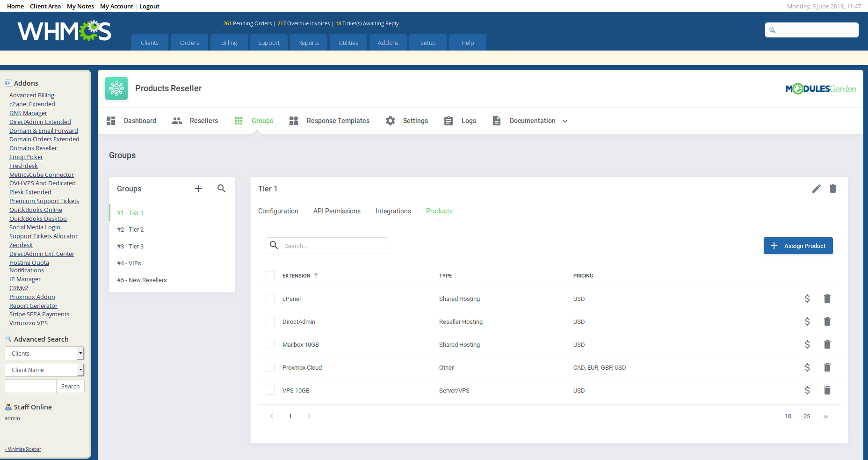Switch to the Integrations tab
The width and height of the screenshot is (868, 460).
(393, 211)
